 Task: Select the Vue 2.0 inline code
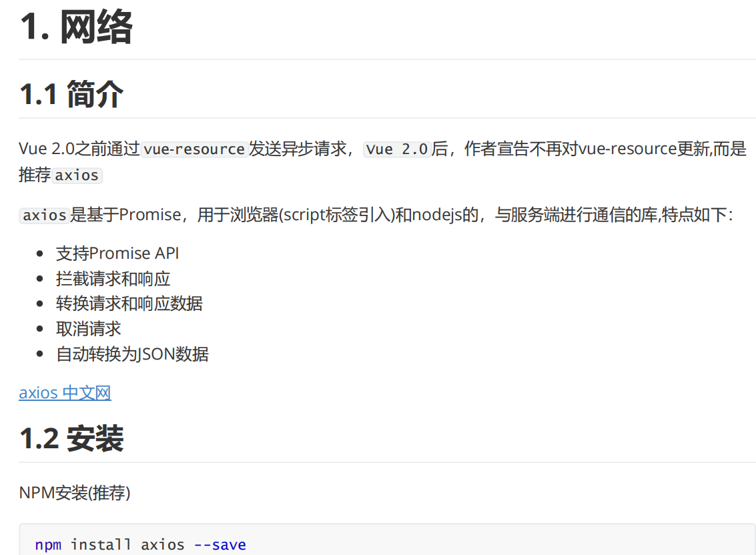397,149
